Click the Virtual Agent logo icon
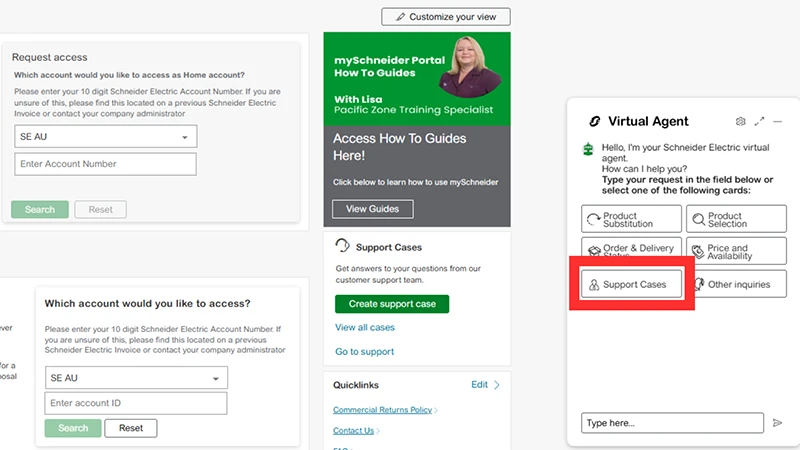Screen dimensions: 800x450 594,121
